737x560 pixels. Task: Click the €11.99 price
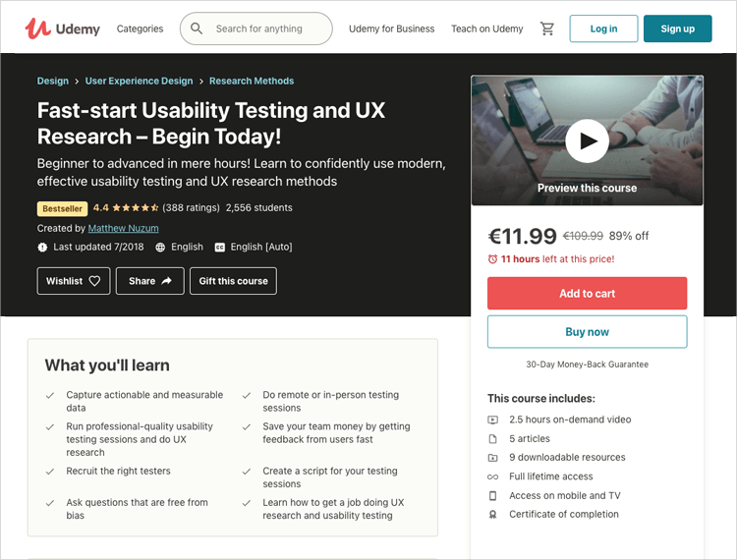pos(522,236)
